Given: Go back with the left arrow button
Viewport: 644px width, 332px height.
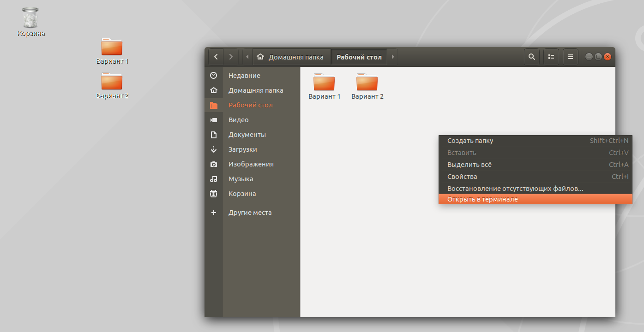Looking at the screenshot, I should (216, 57).
